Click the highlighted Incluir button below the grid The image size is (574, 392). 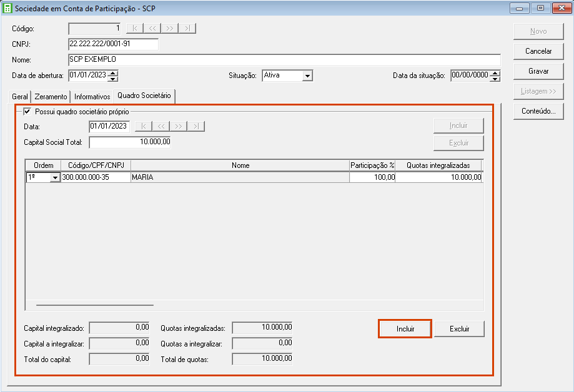point(405,329)
